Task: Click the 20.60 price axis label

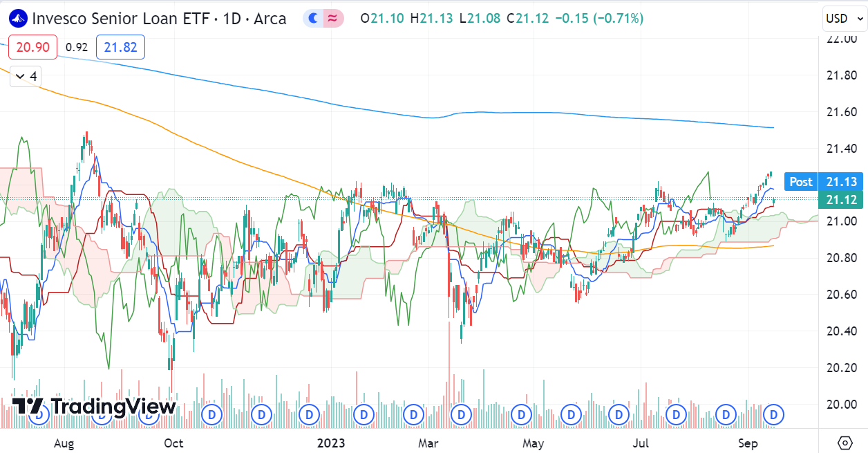Action: pos(842,295)
